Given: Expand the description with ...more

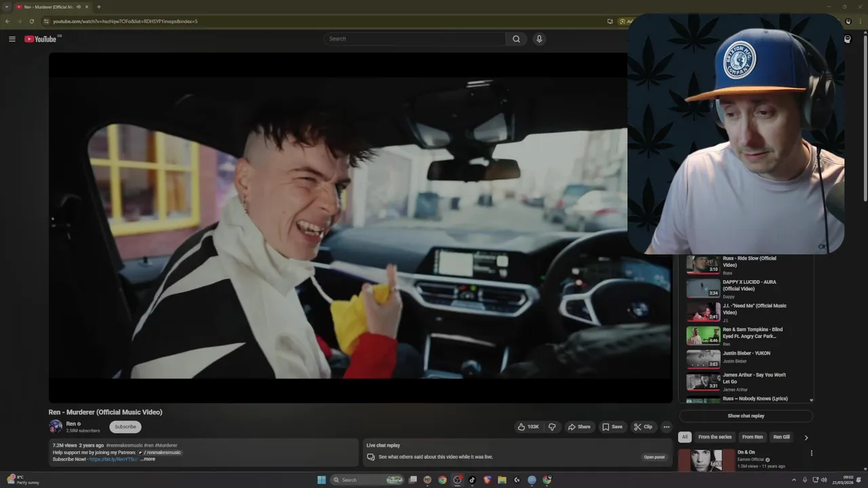Looking at the screenshot, I should pyautogui.click(x=148, y=459).
